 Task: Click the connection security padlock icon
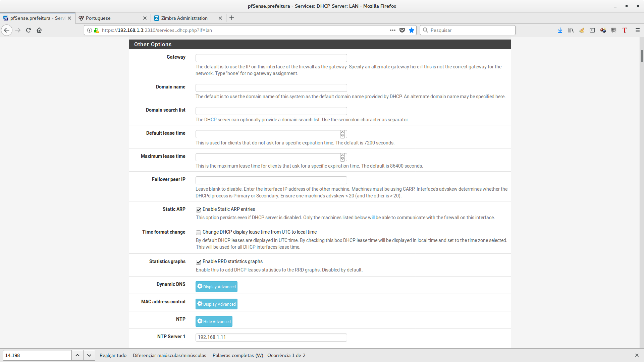coord(96,30)
